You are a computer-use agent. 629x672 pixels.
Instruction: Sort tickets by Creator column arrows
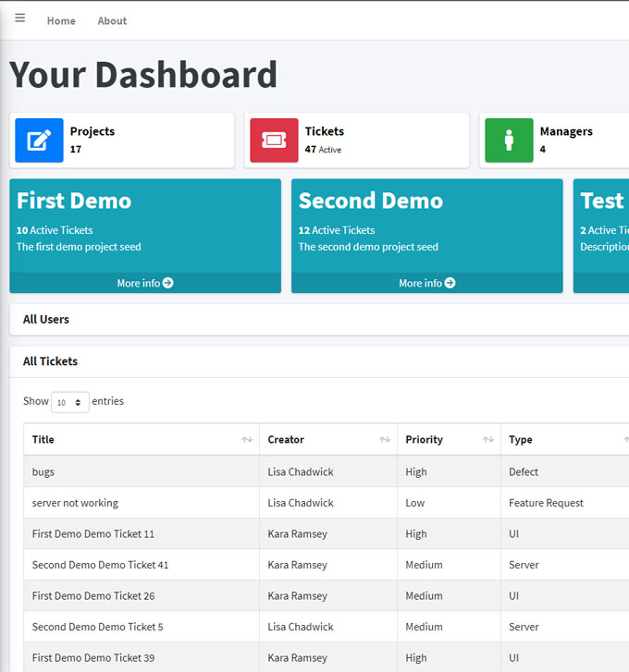coord(385,440)
